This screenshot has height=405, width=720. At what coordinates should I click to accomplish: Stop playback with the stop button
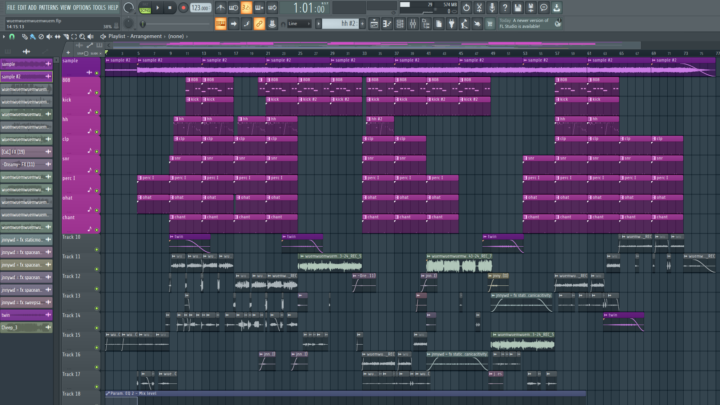click(170, 8)
